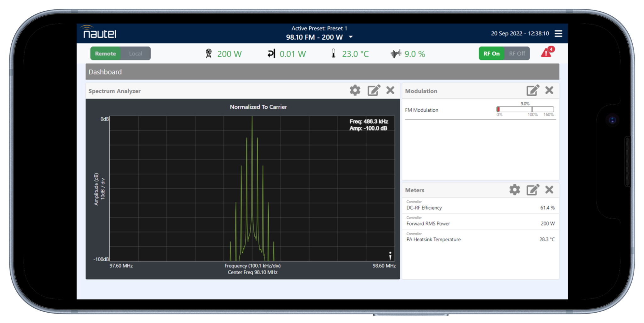Click the 98.10 FM - 200 W preset
The image size is (644, 323).
point(314,37)
